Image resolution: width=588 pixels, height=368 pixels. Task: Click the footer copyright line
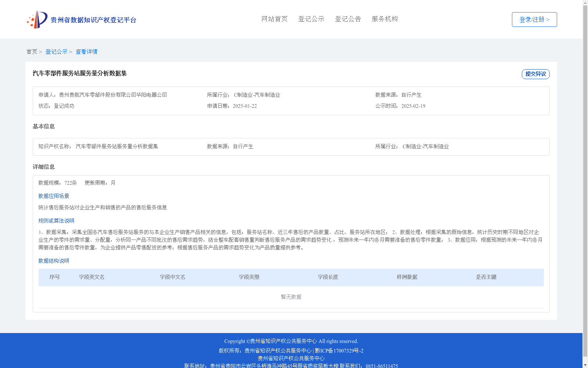click(291, 341)
